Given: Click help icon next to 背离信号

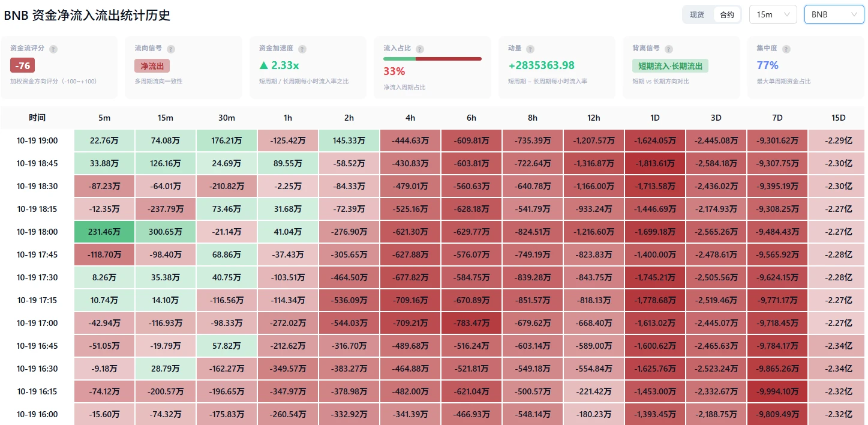Looking at the screenshot, I should pos(668,49).
